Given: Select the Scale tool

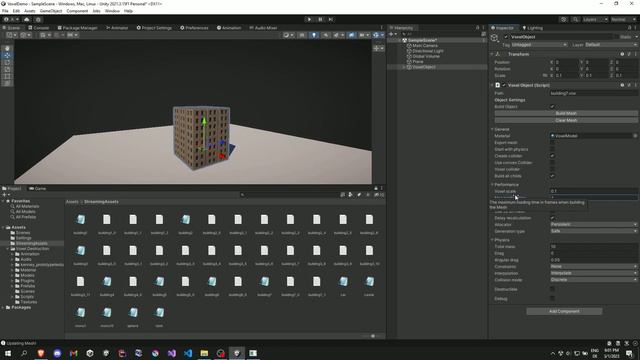Looking at the screenshot, I should [x=7, y=69].
